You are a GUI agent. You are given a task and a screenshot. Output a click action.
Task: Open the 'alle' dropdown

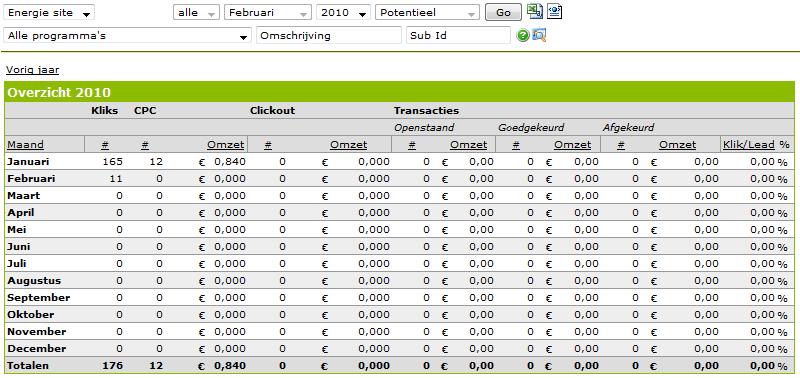(x=196, y=13)
